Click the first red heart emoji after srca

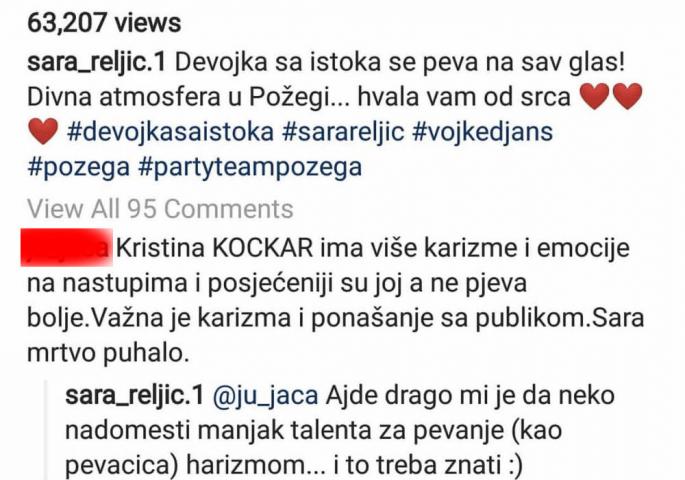[x=594, y=96]
